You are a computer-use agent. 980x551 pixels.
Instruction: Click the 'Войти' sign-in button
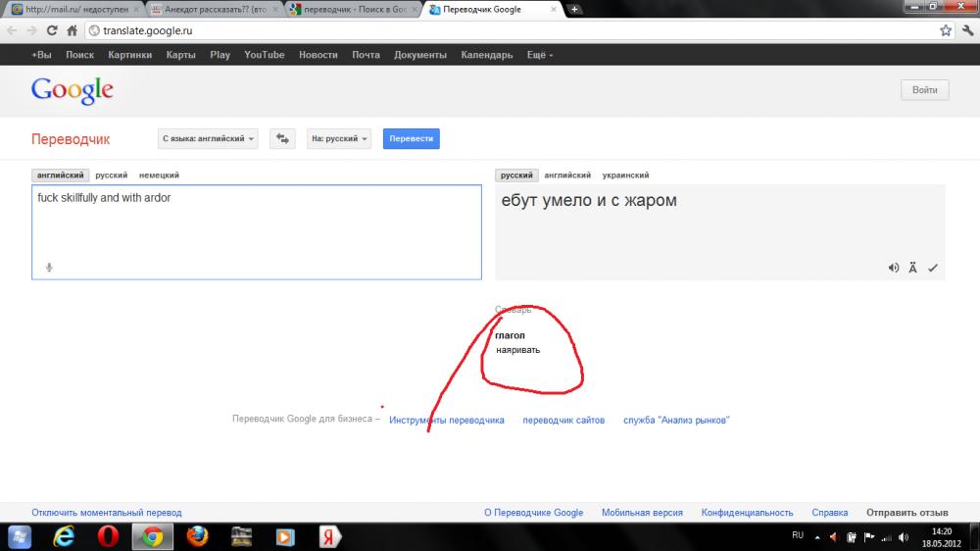[x=924, y=90]
